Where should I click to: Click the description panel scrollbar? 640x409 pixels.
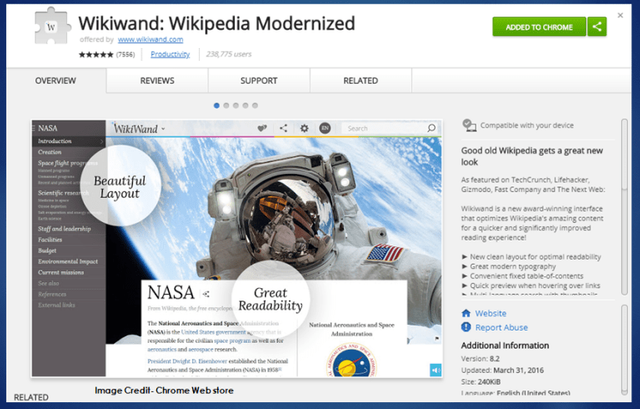click(x=624, y=207)
